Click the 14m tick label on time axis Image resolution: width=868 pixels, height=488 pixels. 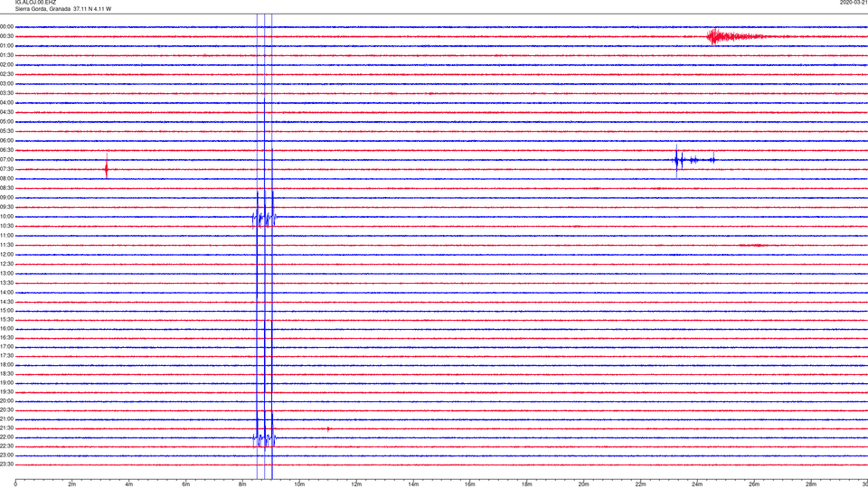point(413,484)
